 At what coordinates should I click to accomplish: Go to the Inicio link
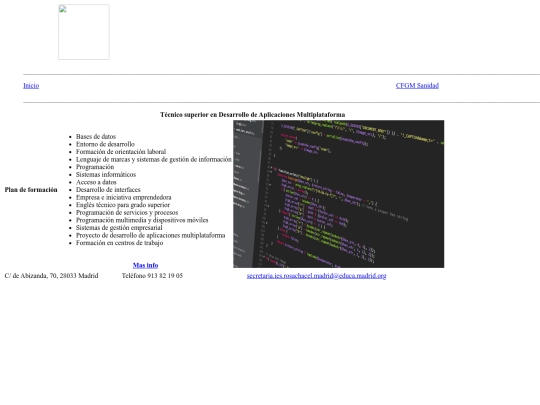31,85
